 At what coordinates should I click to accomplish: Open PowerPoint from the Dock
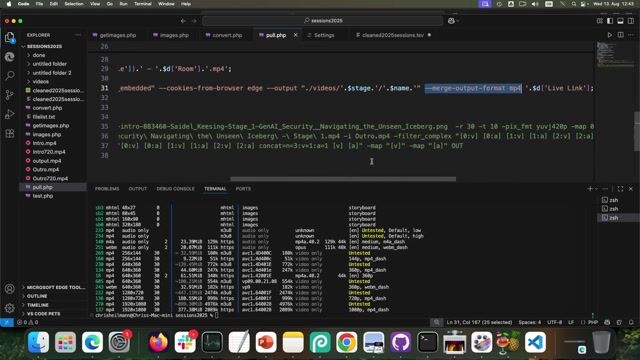pyautogui.click(x=266, y=342)
